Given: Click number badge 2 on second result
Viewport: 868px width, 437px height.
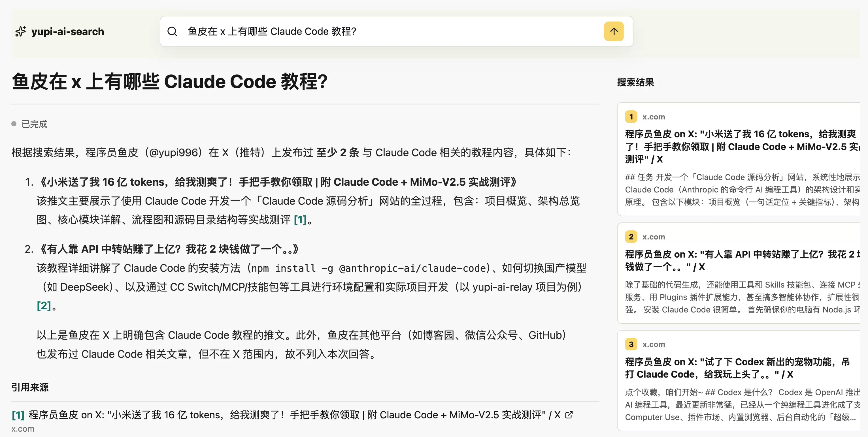Looking at the screenshot, I should pos(631,237).
